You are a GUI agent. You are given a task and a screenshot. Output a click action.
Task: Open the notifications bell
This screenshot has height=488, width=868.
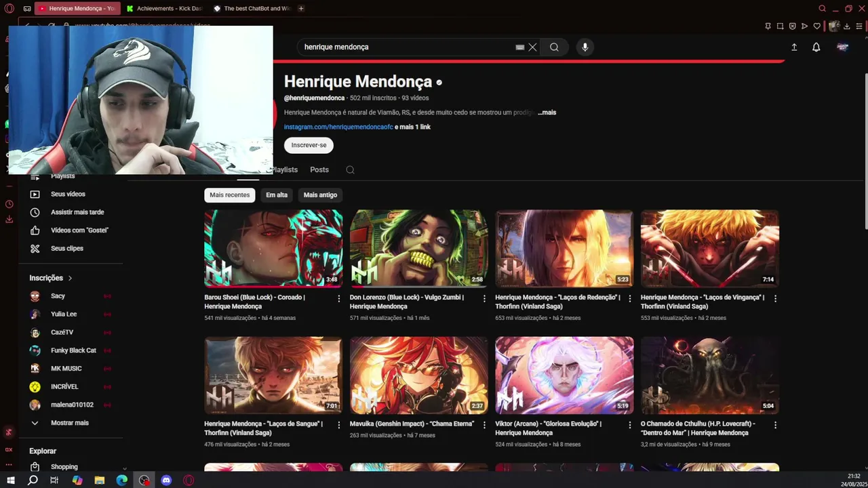816,47
